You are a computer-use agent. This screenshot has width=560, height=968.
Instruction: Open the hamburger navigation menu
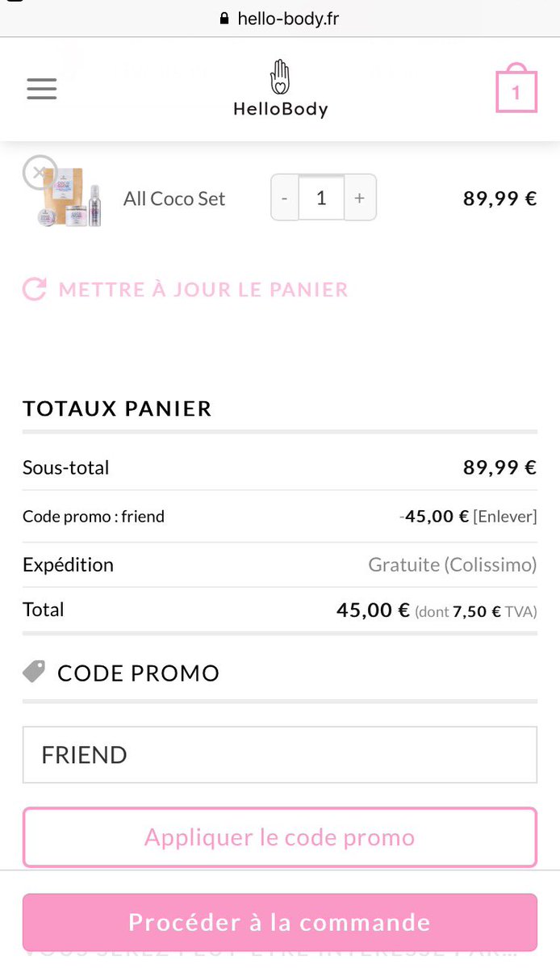tap(41, 89)
